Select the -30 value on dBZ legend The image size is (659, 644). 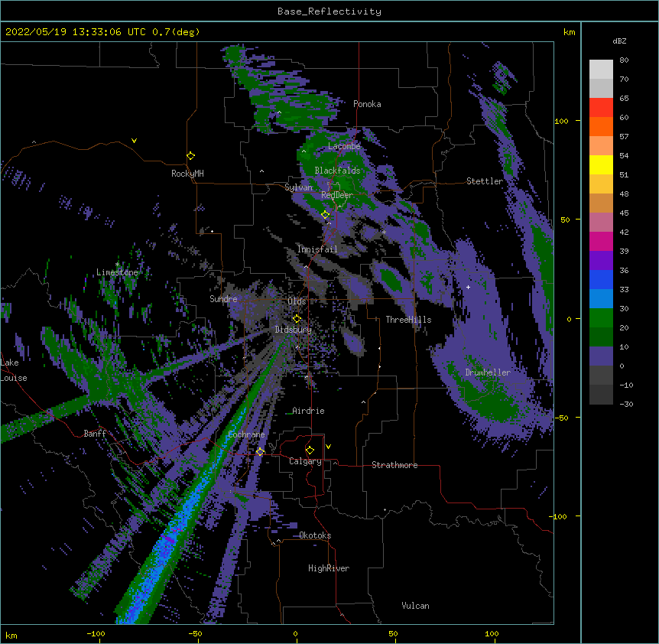[626, 404]
